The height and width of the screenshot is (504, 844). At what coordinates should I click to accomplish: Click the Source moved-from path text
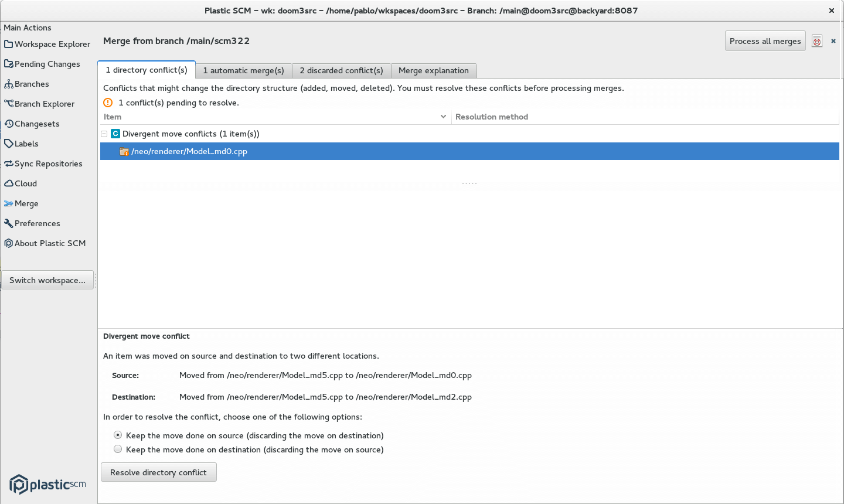325,375
